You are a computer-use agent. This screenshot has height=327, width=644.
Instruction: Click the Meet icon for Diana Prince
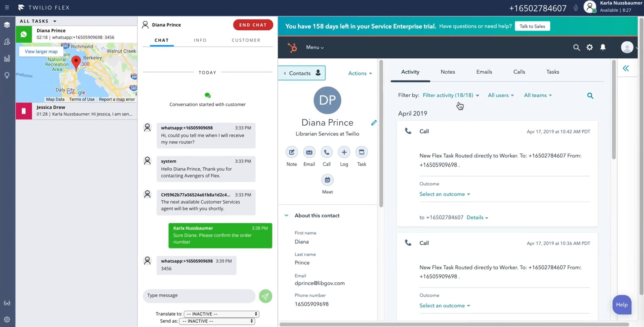pos(327,180)
